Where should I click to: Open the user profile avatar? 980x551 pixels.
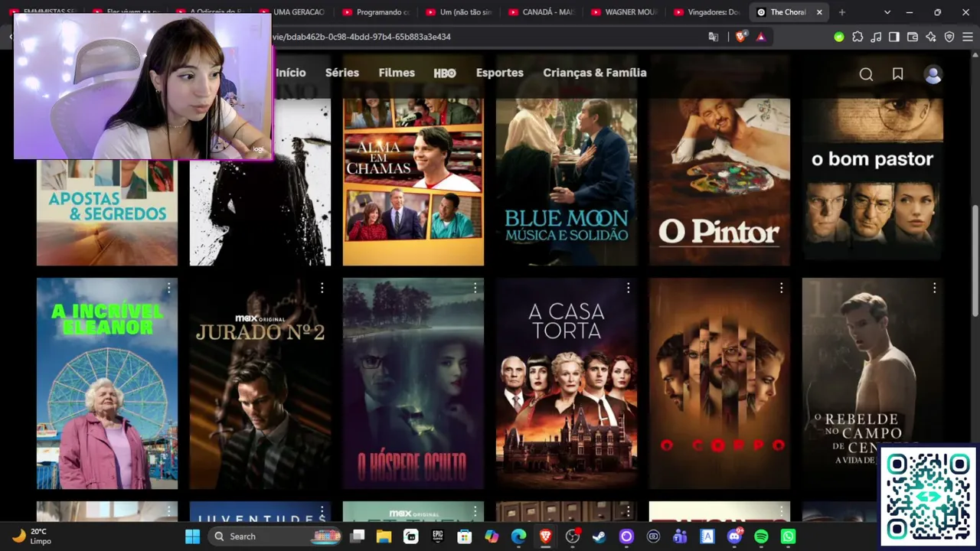[x=933, y=74]
